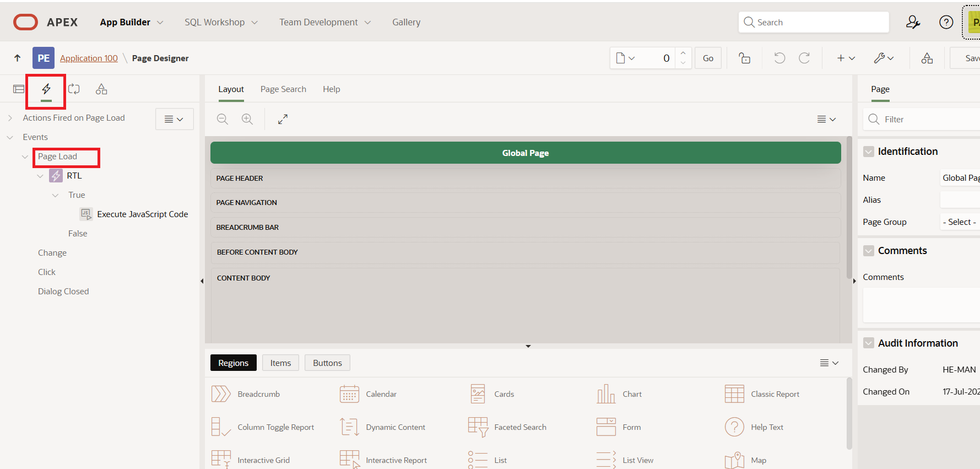980x469 pixels.
Task: Switch to the Dynamic Actions tab
Action: point(46,89)
